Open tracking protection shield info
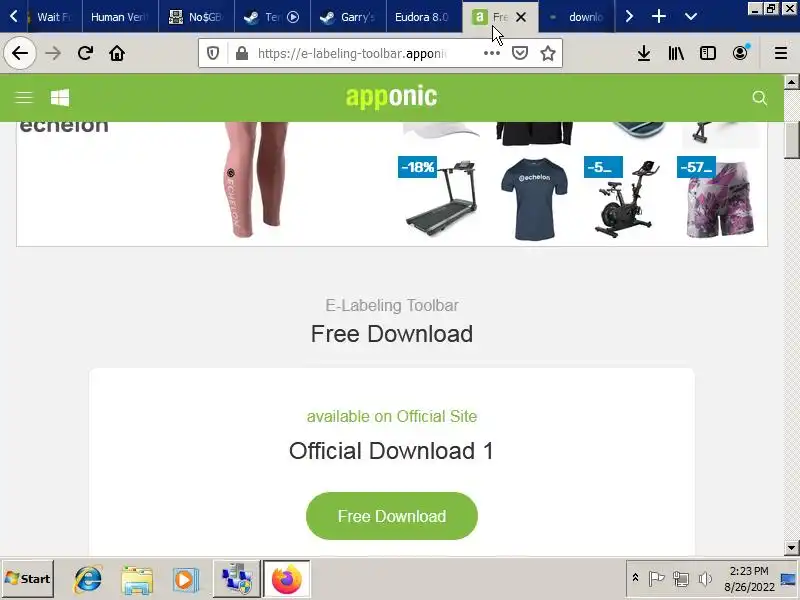Screen dimensions: 800x600 pos(213,53)
